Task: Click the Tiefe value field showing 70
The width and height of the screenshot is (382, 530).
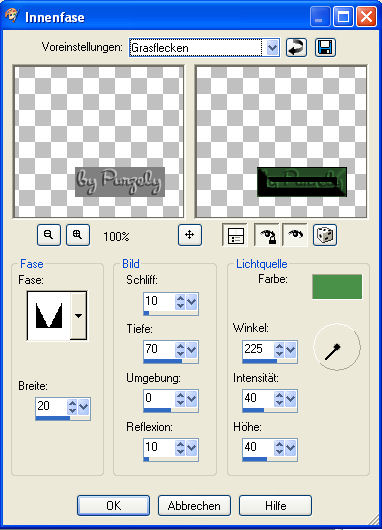Action: 160,349
